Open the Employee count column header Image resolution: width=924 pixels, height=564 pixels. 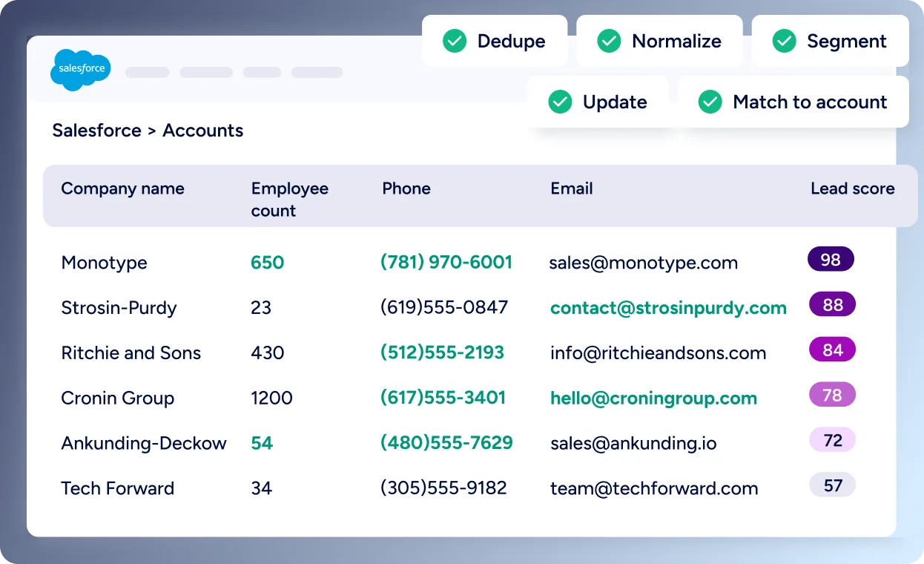coord(289,199)
